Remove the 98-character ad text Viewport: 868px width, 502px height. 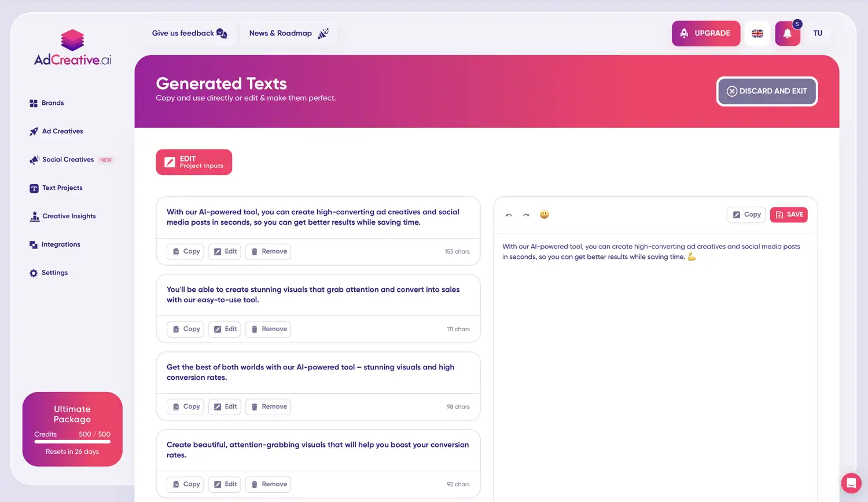tap(268, 406)
